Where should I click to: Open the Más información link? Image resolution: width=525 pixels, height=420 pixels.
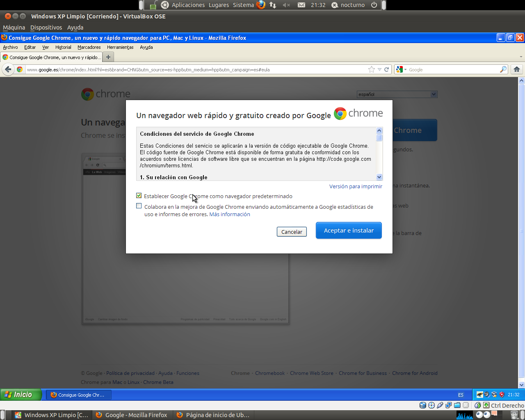click(230, 214)
